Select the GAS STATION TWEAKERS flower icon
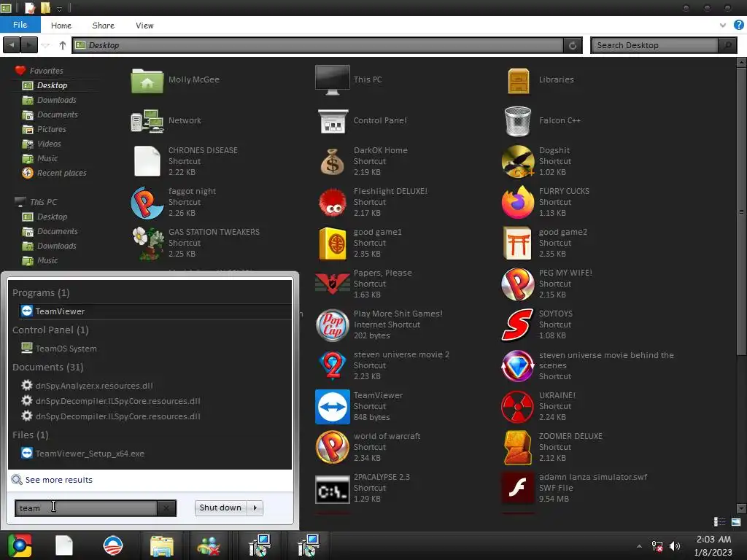The image size is (747, 560). 147,244
